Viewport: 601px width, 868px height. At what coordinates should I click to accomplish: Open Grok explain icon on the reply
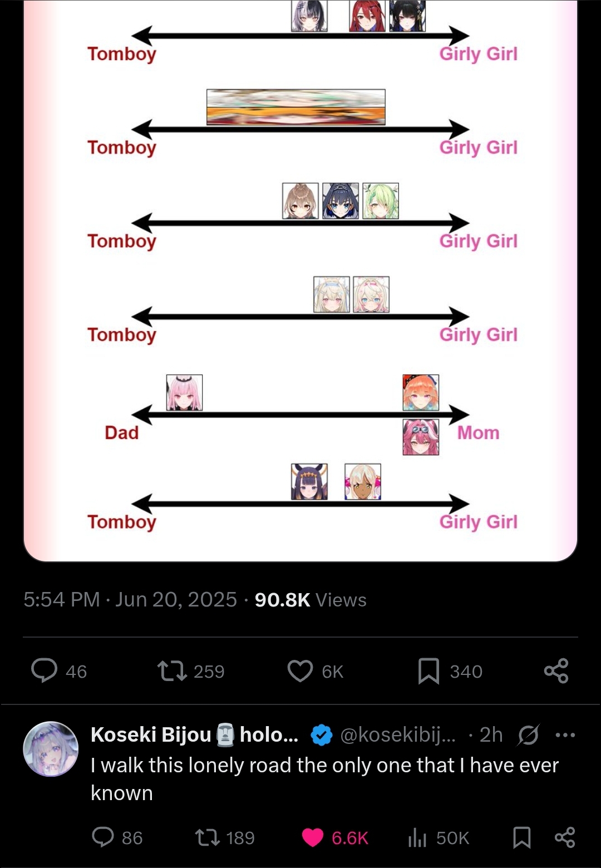528,735
